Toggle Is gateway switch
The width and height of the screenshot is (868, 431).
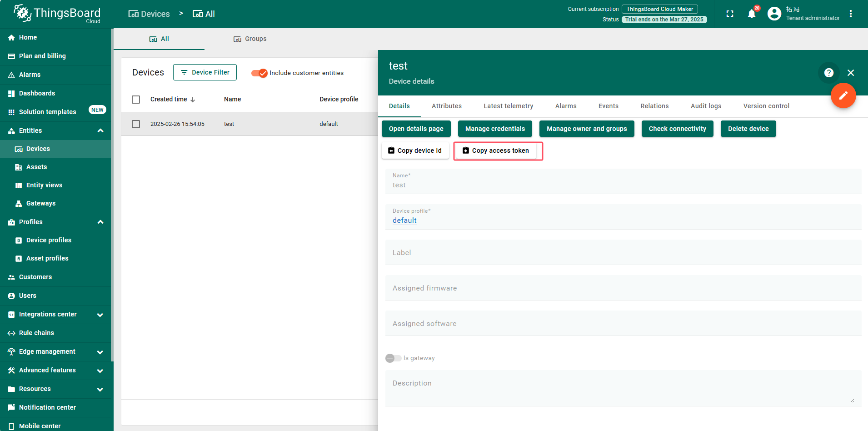(x=393, y=358)
